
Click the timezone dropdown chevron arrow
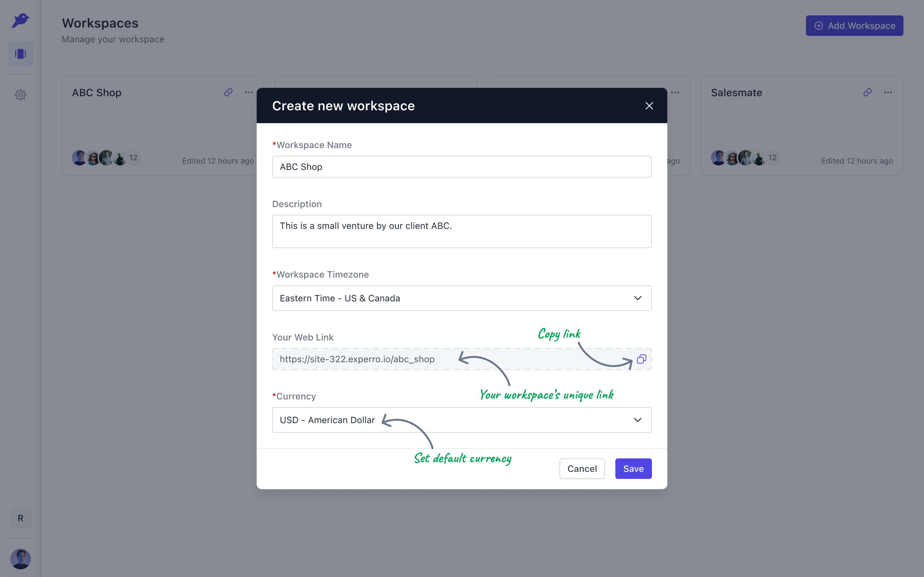point(637,298)
